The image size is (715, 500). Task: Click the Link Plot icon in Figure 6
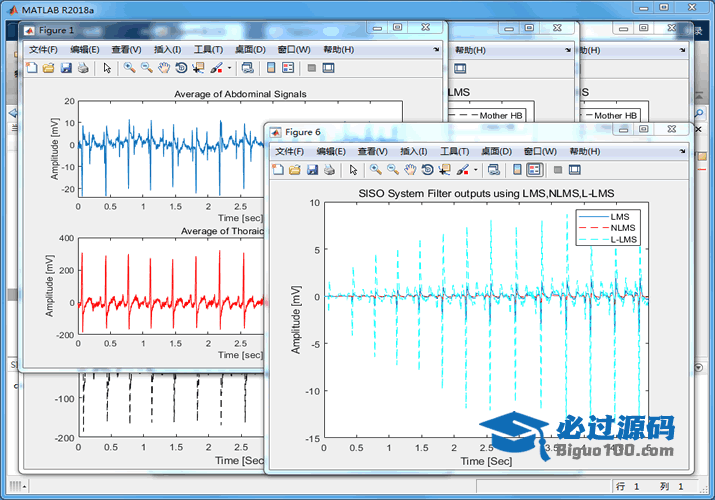[494, 170]
